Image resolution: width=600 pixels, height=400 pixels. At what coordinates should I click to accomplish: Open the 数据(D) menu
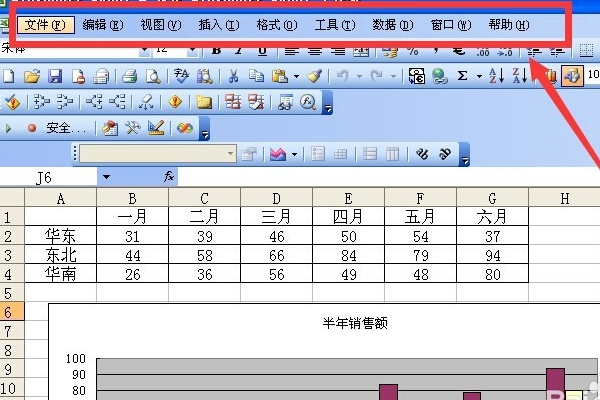[x=393, y=25]
